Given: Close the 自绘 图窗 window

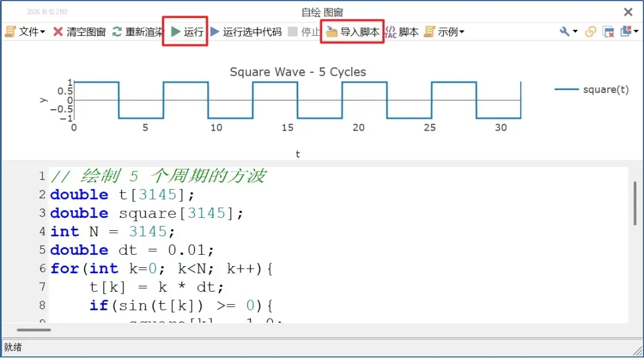Looking at the screenshot, I should (628, 12).
